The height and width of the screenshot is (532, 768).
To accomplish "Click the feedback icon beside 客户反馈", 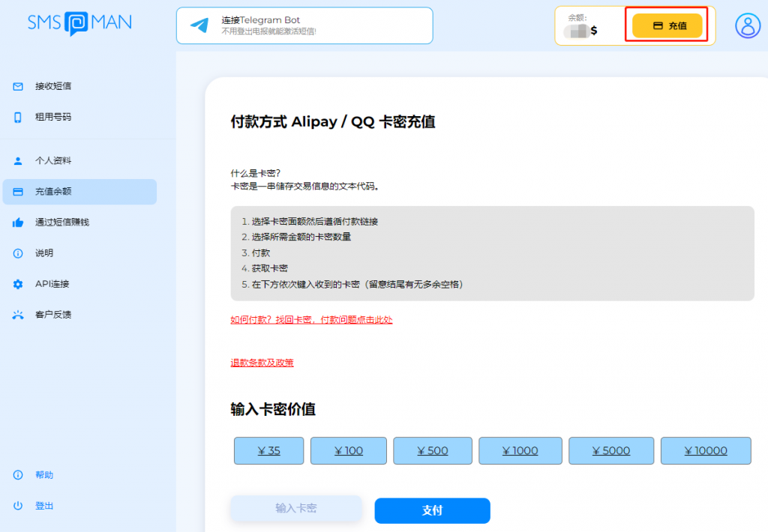I will click(x=18, y=315).
